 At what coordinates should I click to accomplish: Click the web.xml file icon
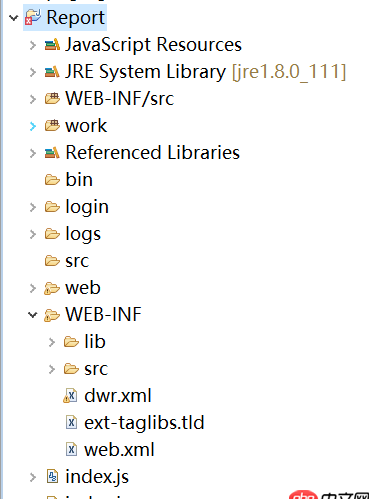(71, 450)
